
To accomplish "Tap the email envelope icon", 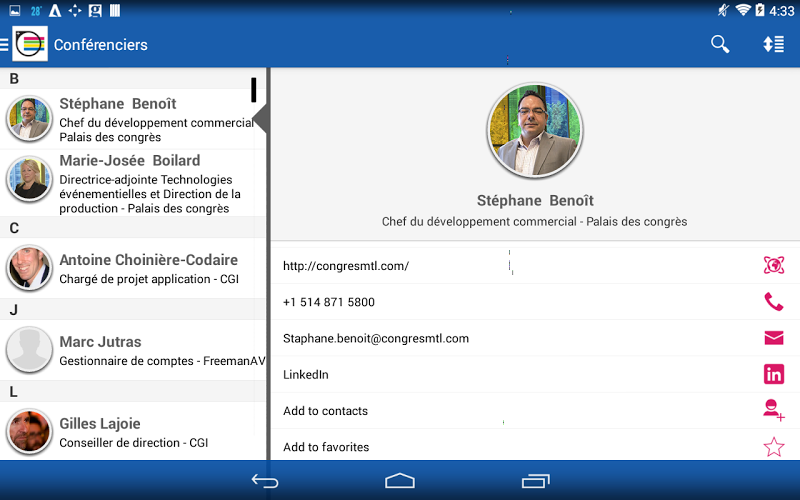I will [x=773, y=338].
